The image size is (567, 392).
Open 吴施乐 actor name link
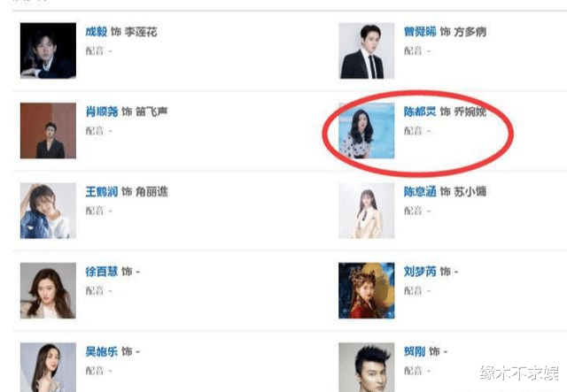[x=102, y=351]
